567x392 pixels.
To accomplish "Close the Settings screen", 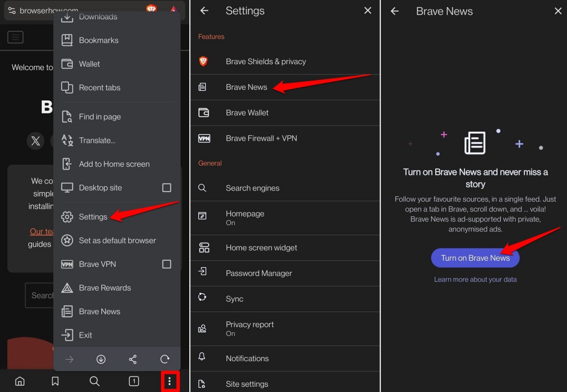I will click(x=368, y=11).
